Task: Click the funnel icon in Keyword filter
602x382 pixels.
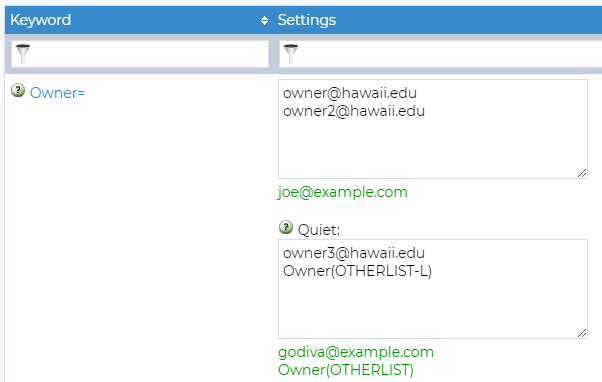Action: (x=23, y=54)
